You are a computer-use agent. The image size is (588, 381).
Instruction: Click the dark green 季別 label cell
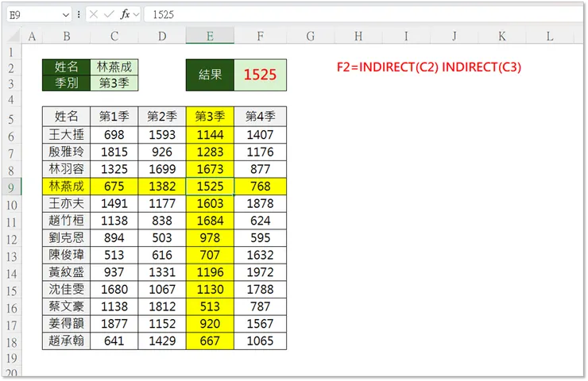click(x=67, y=83)
